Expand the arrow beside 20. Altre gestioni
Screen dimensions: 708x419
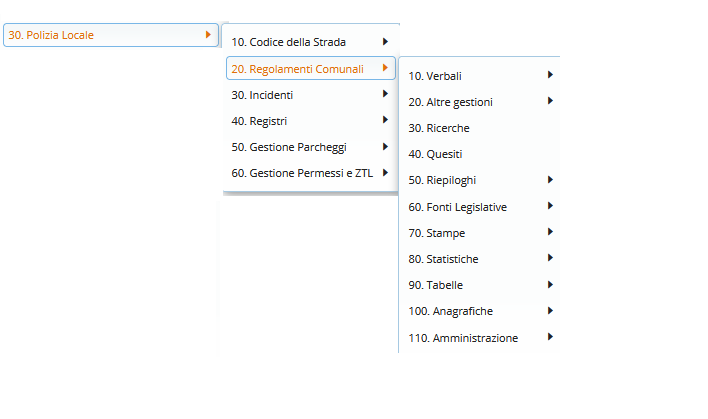point(550,101)
